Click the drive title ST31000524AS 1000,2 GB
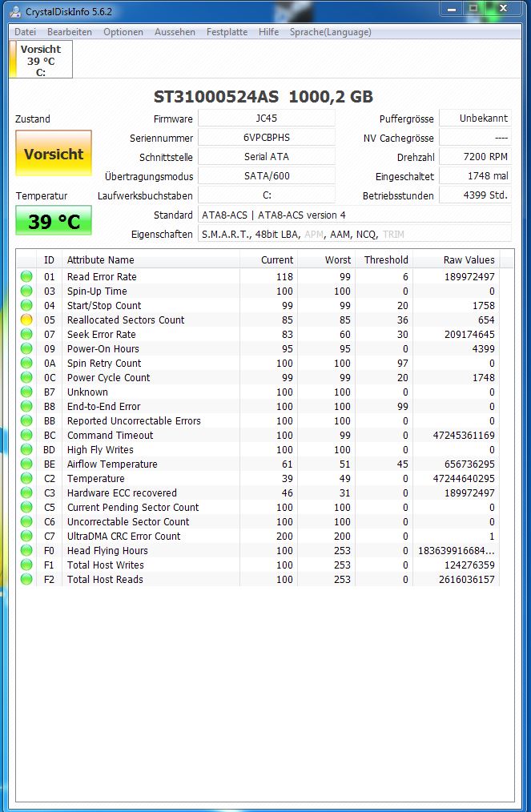The width and height of the screenshot is (531, 812). [x=263, y=96]
